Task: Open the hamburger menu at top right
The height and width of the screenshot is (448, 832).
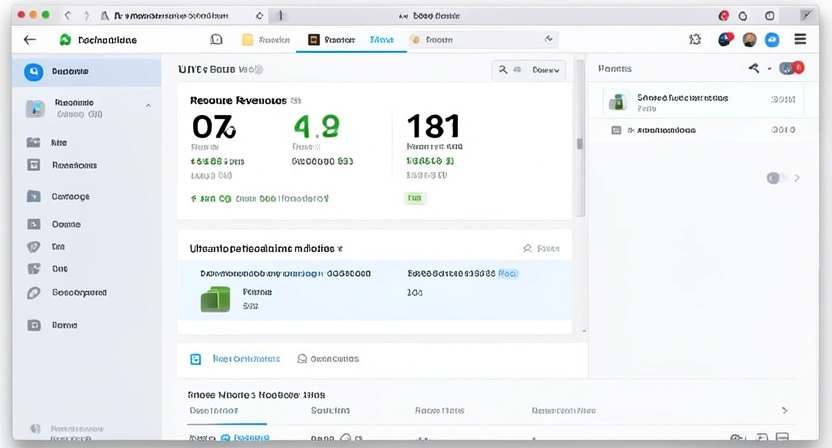Action: click(x=800, y=39)
